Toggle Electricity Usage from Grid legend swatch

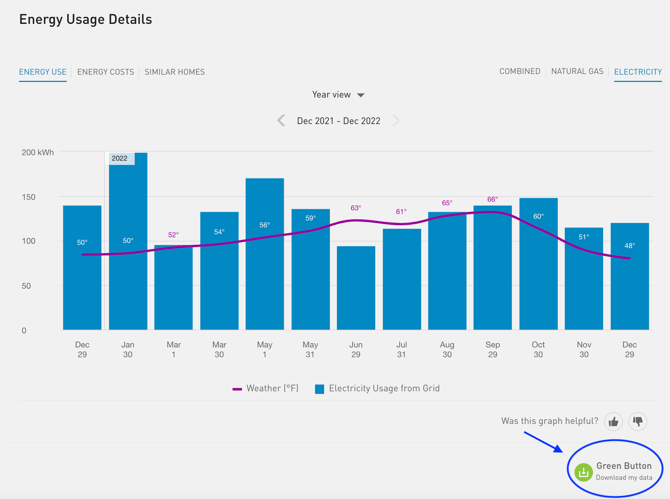[x=319, y=389]
